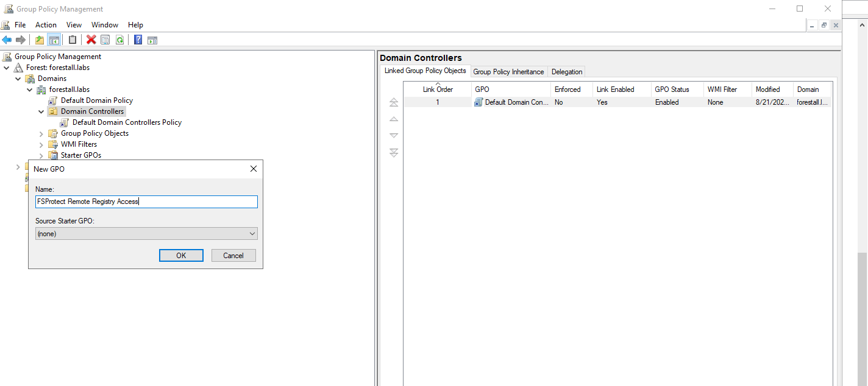The width and height of the screenshot is (868, 386).
Task: Click the Properties toolbar icon
Action: coord(105,40)
